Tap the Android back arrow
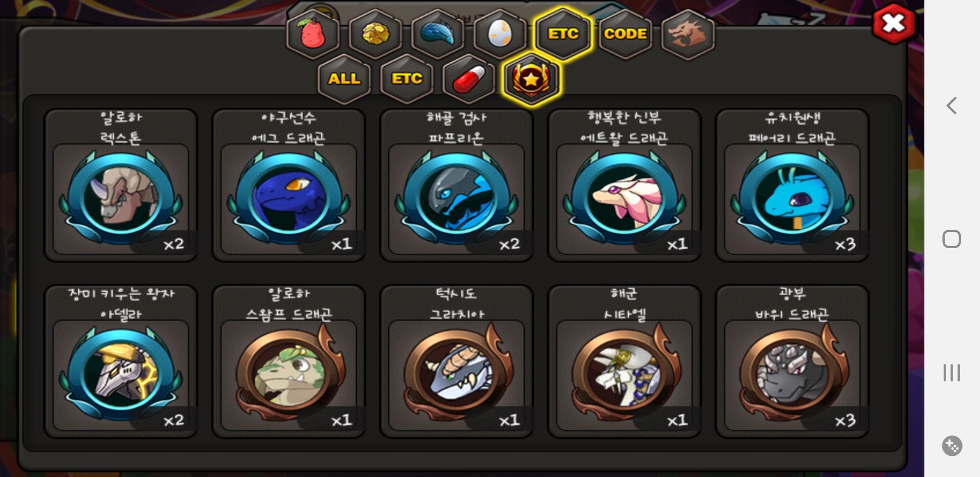Screen dimensions: 980x477 [x=952, y=106]
